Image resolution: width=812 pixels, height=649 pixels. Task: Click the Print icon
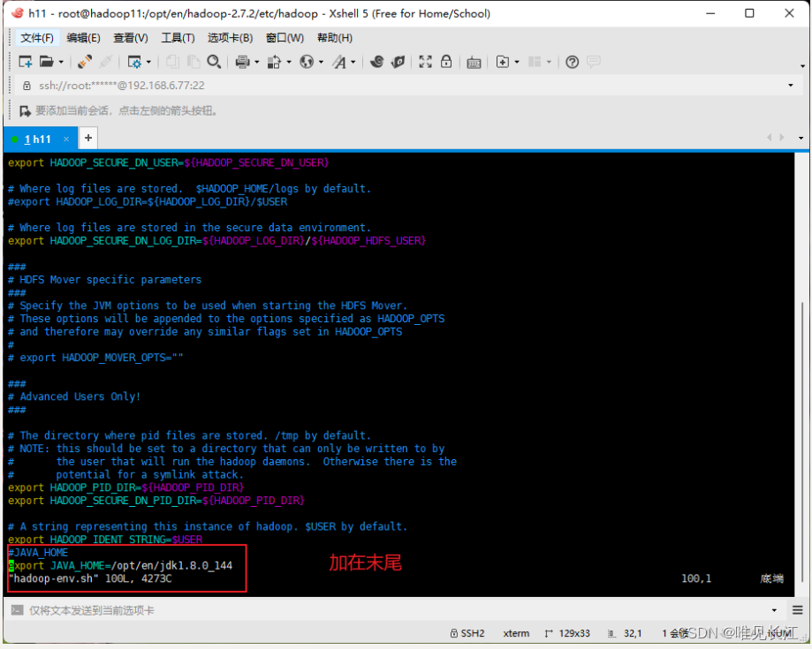point(242,62)
